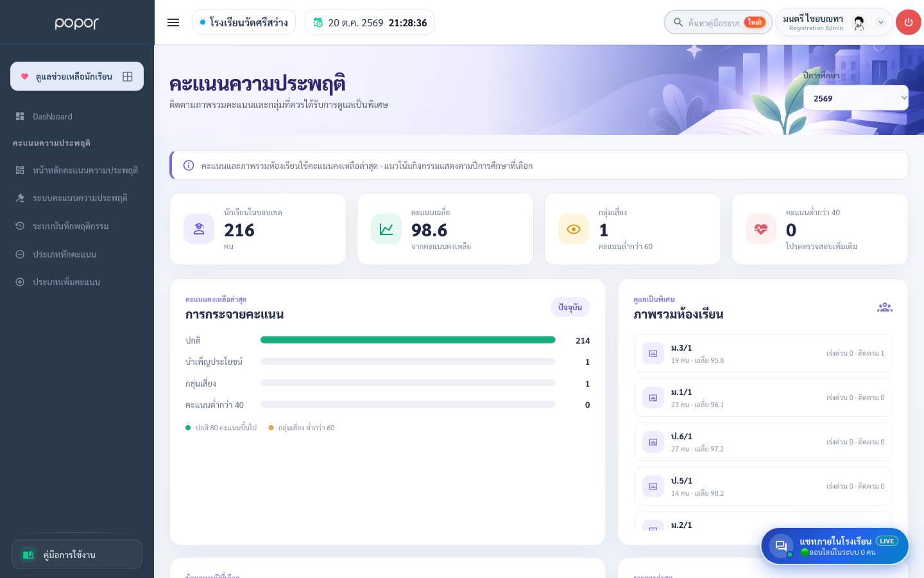This screenshot has height=578, width=924.
Task: Open the ปีการศึกษา 2569 dropdown
Action: click(856, 98)
